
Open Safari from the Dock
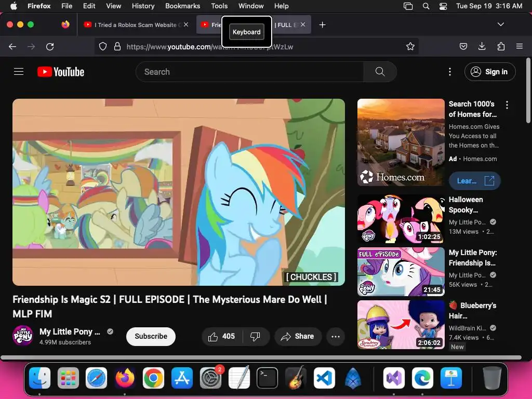tap(96, 378)
